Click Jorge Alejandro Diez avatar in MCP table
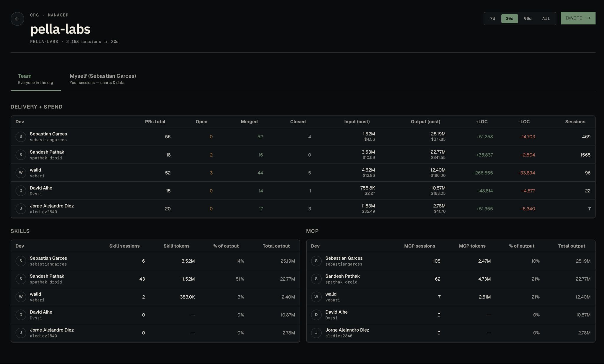The width and height of the screenshot is (604, 364). [316, 333]
